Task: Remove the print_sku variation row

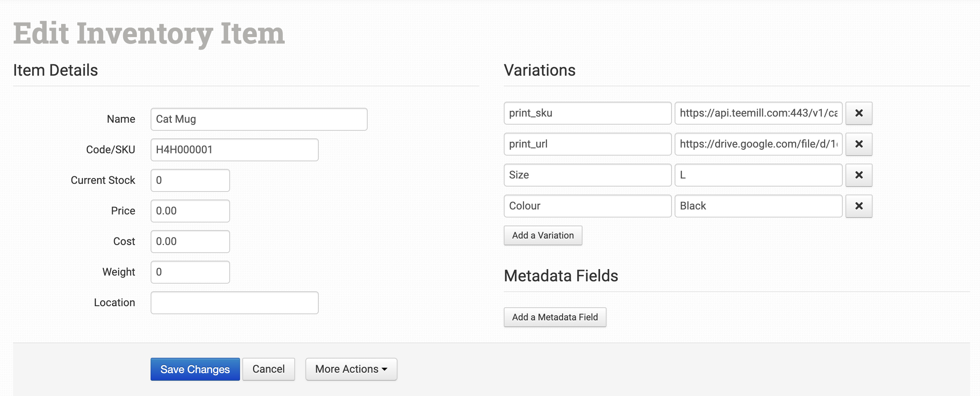Action: coord(858,113)
